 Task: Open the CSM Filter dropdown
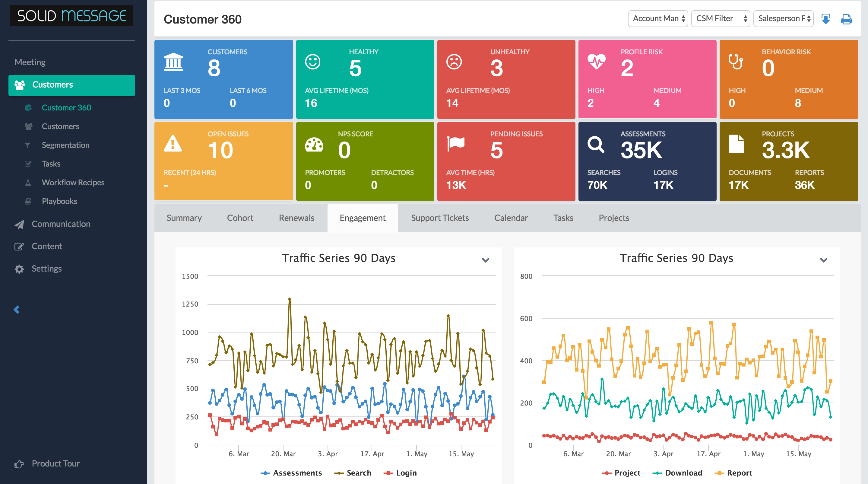click(720, 18)
